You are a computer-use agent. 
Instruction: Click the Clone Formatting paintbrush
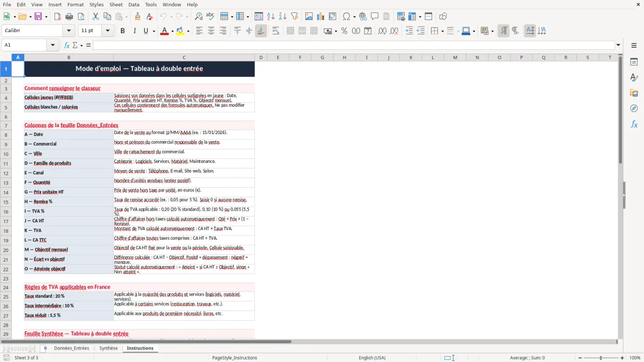coord(137,17)
